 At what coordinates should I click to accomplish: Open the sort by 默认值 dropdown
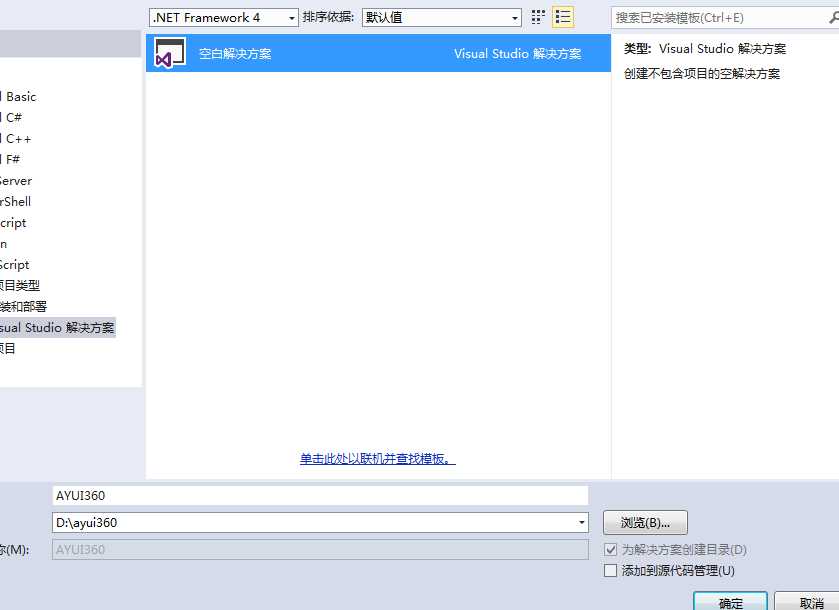point(441,18)
